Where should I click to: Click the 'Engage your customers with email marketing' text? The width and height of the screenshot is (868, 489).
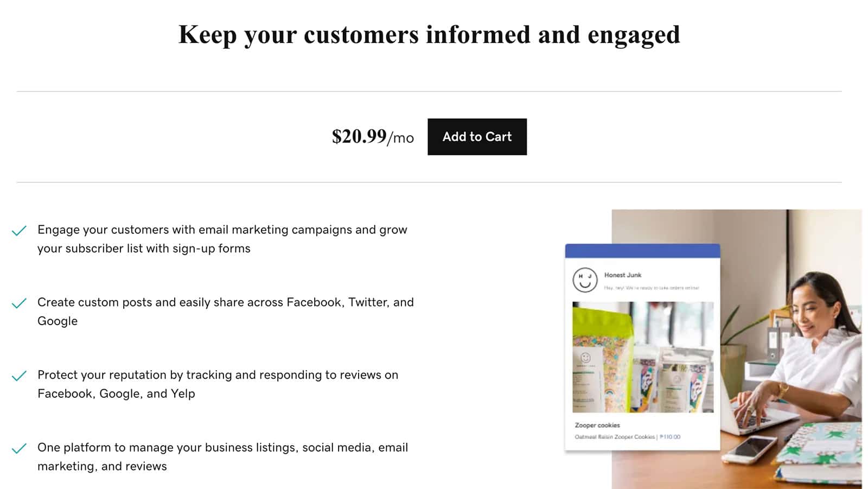(x=222, y=239)
